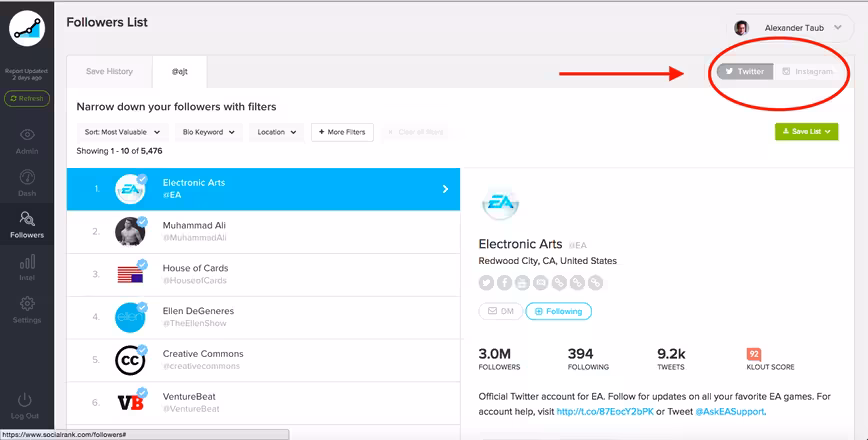The height and width of the screenshot is (440, 868).
Task: Click the Following button
Action: pos(559,311)
